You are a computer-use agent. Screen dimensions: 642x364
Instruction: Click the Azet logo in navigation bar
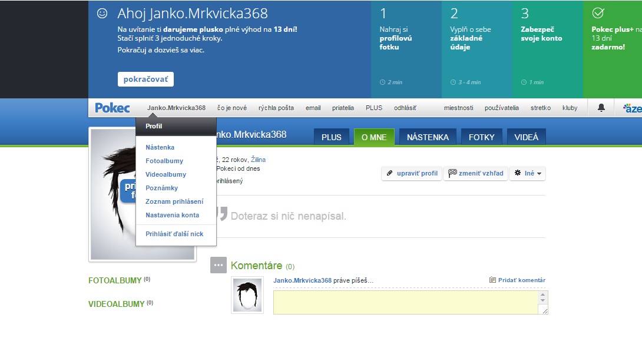point(632,108)
